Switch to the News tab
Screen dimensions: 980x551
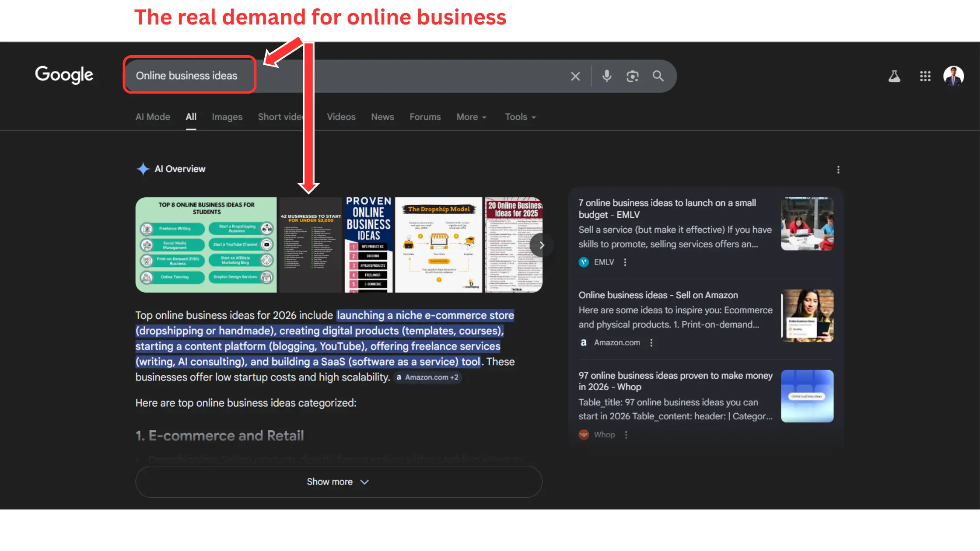coord(382,117)
